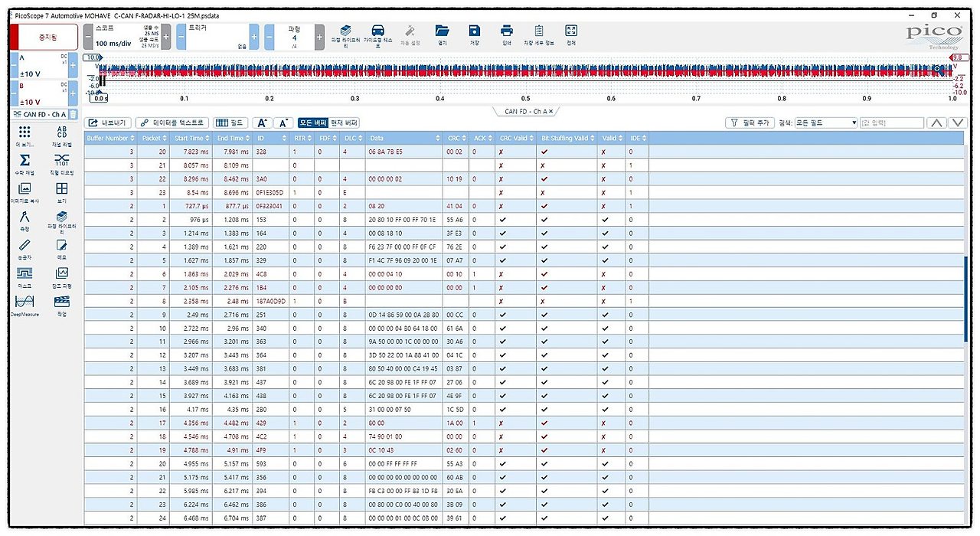The image size is (980, 536).
Task: Open the 100 ms/div scope timebase panel
Action: pos(127,36)
